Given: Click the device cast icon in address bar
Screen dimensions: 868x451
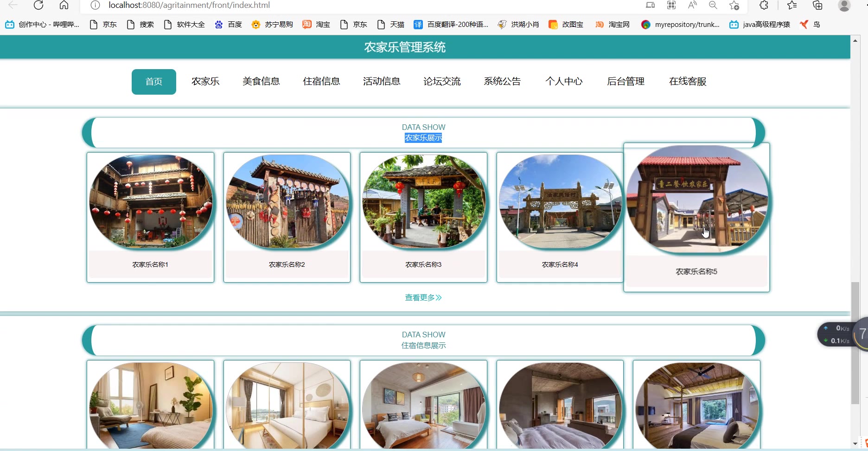Looking at the screenshot, I should (x=651, y=5).
